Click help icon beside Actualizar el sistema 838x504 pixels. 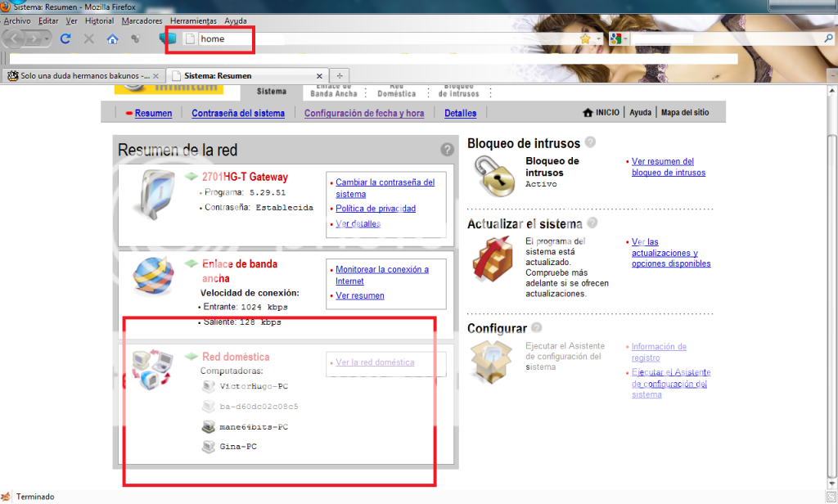point(592,223)
